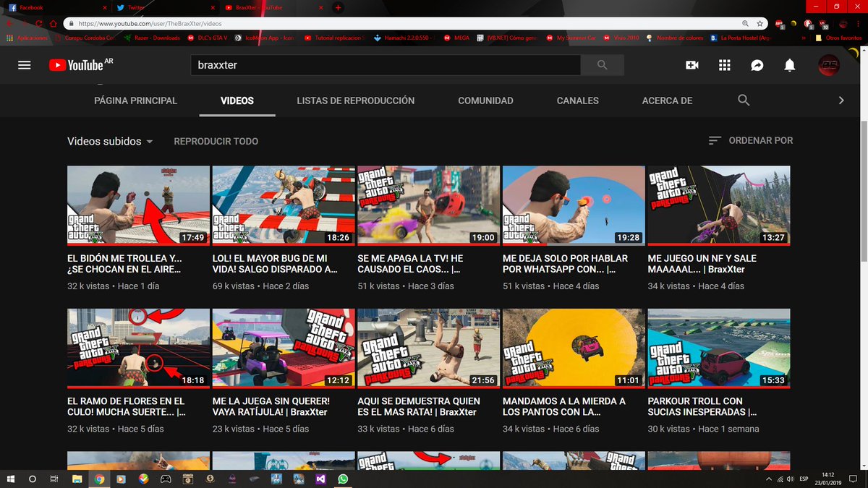Click REPRODUCIR TODO button
The image size is (868, 488).
pyautogui.click(x=216, y=141)
